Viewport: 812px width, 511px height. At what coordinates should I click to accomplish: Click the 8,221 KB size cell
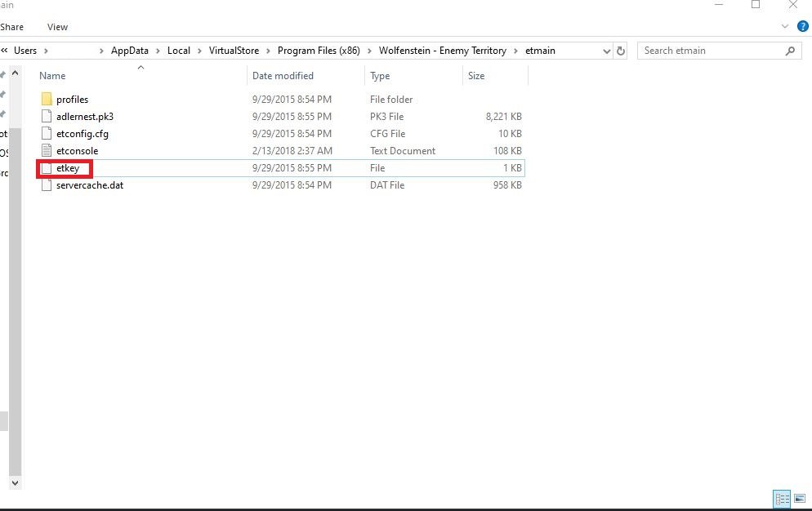[503, 117]
